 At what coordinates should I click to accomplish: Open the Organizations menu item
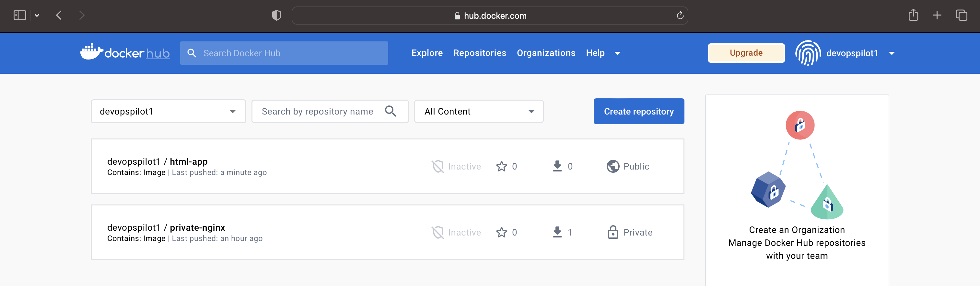coord(545,53)
